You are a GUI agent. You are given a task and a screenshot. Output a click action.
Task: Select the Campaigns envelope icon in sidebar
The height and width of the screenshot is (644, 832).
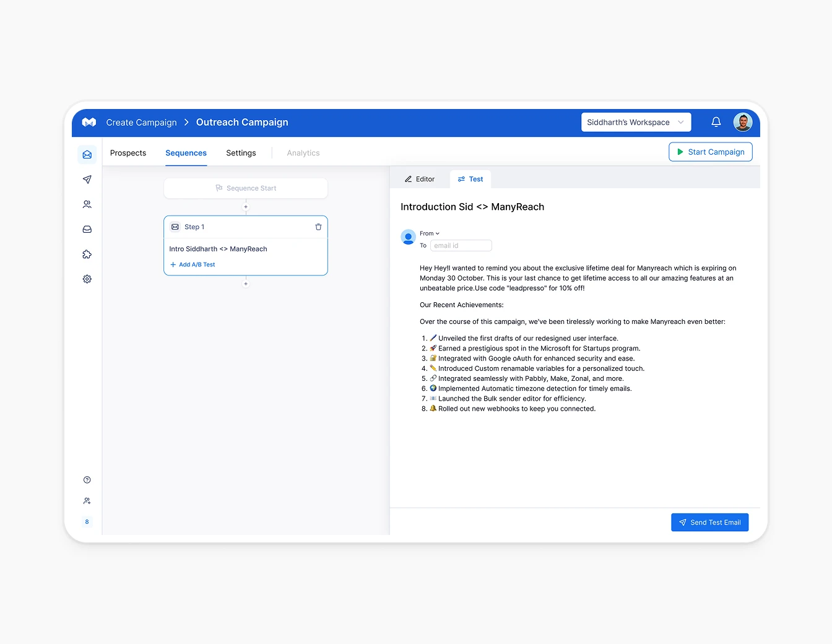click(x=87, y=154)
